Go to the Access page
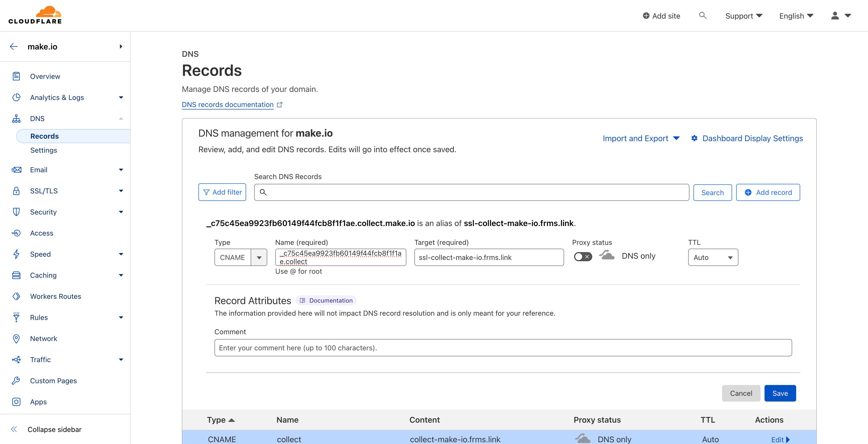Viewport: 868px width, 444px height. tap(41, 233)
